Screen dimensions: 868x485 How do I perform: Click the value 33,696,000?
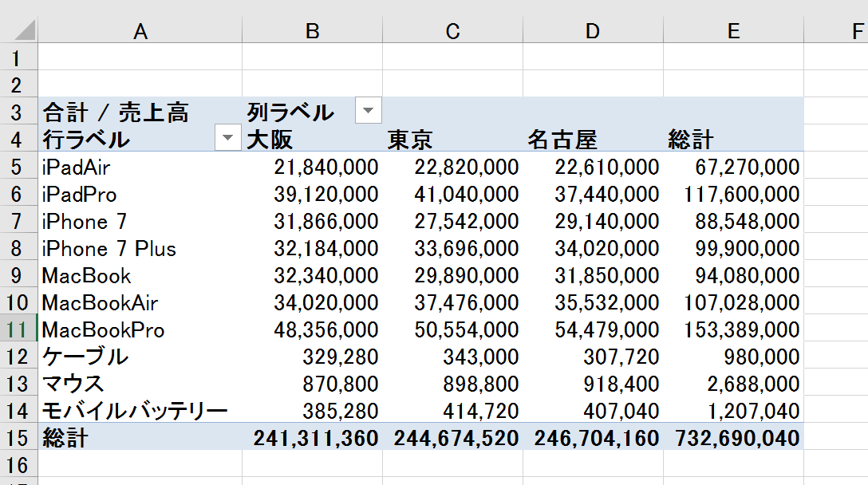pyautogui.click(x=467, y=249)
